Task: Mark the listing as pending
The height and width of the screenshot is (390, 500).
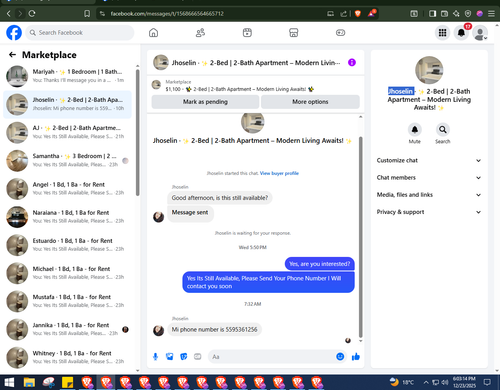Action: (x=205, y=102)
